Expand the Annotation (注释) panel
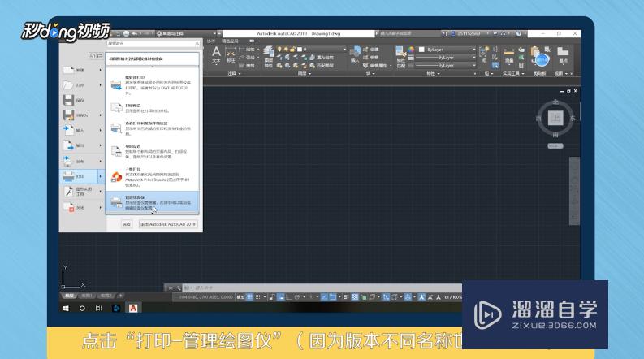 [235, 74]
